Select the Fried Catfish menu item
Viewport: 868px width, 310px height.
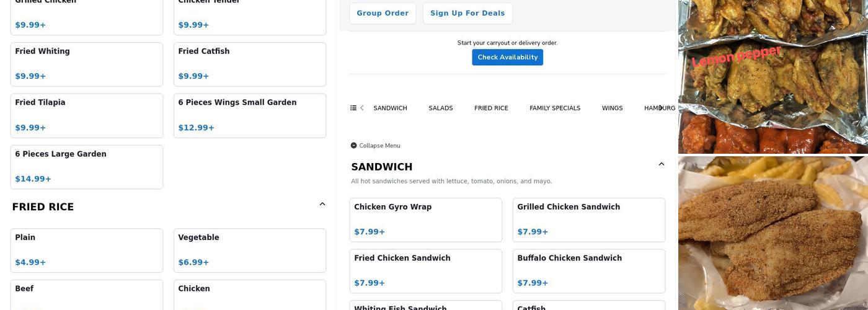[x=249, y=64]
